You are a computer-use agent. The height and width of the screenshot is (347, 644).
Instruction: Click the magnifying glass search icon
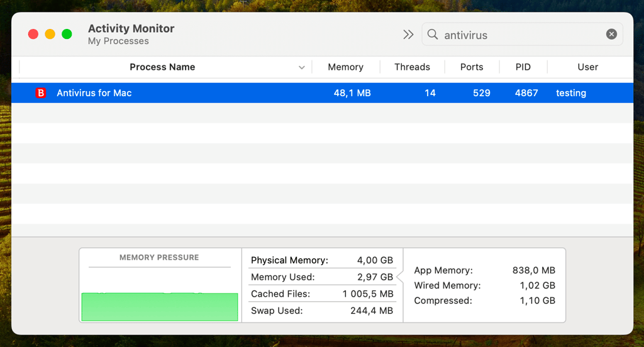433,34
